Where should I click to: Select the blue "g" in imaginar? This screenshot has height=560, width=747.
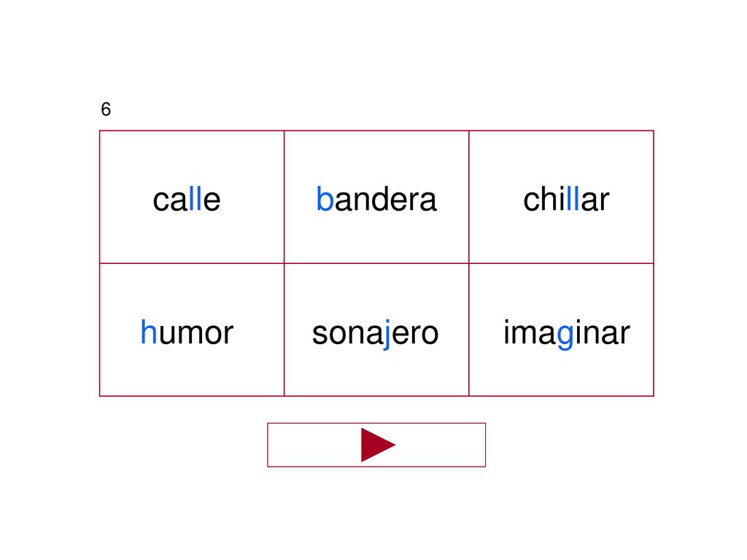pos(565,335)
